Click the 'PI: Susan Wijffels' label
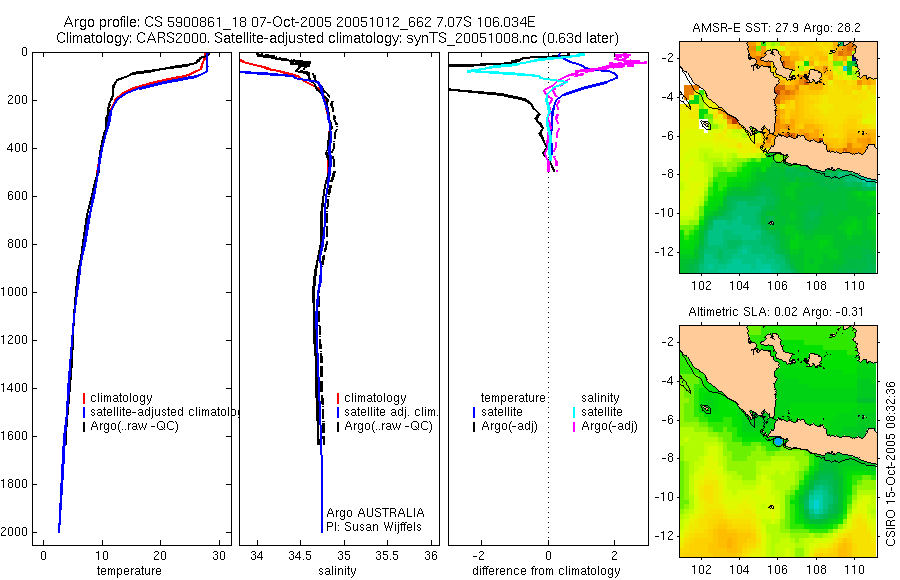 [374, 527]
